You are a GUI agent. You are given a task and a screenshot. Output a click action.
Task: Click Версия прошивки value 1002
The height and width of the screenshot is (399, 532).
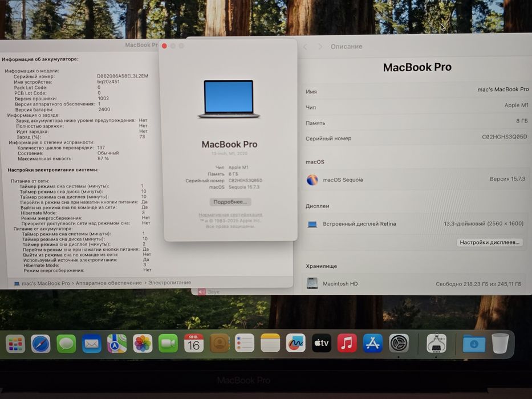103,99
